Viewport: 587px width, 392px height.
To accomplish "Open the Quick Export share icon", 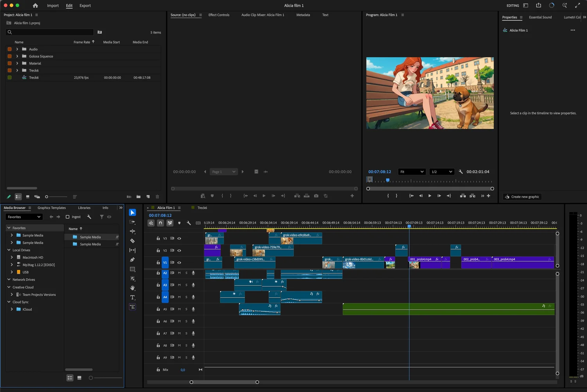I will tap(538, 5).
